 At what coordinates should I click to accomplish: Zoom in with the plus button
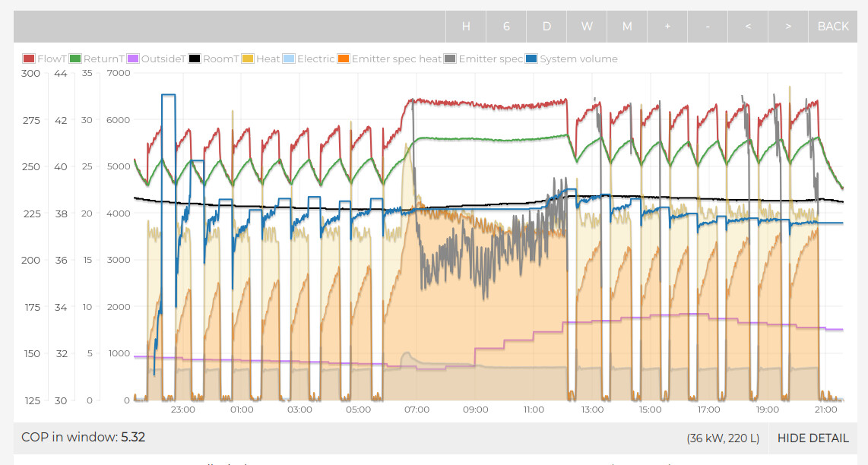click(x=667, y=27)
